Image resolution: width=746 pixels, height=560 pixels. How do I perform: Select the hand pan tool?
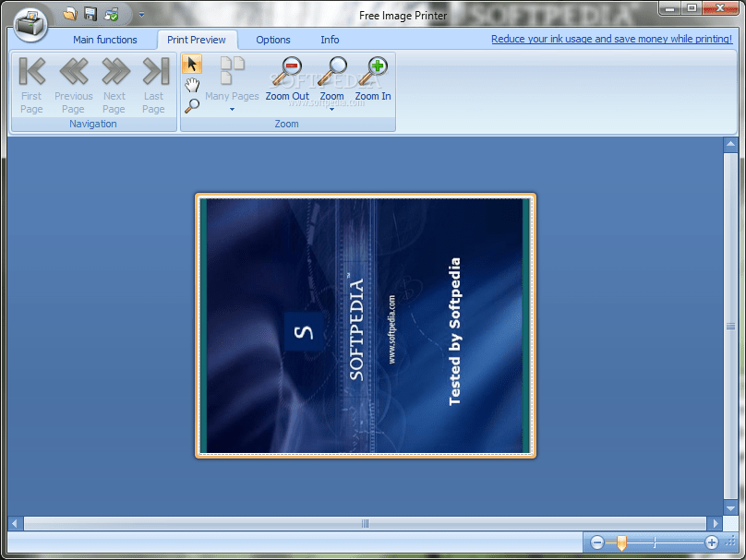tap(192, 85)
